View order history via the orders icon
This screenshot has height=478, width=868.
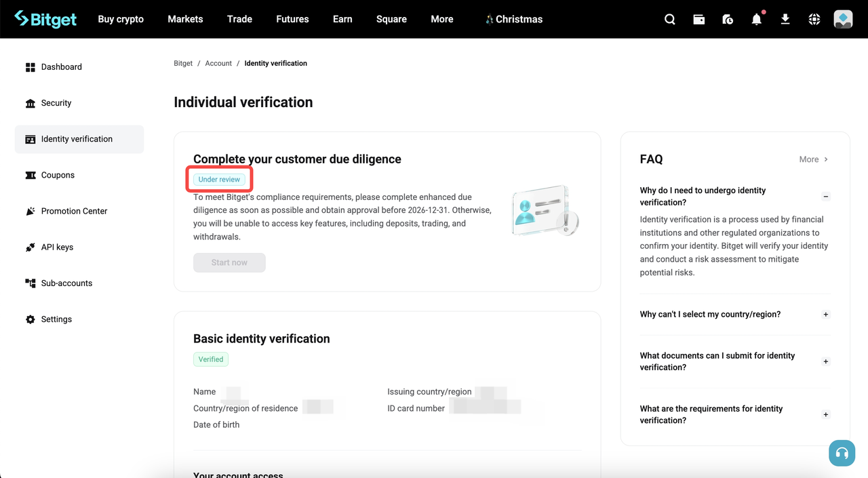tap(727, 19)
